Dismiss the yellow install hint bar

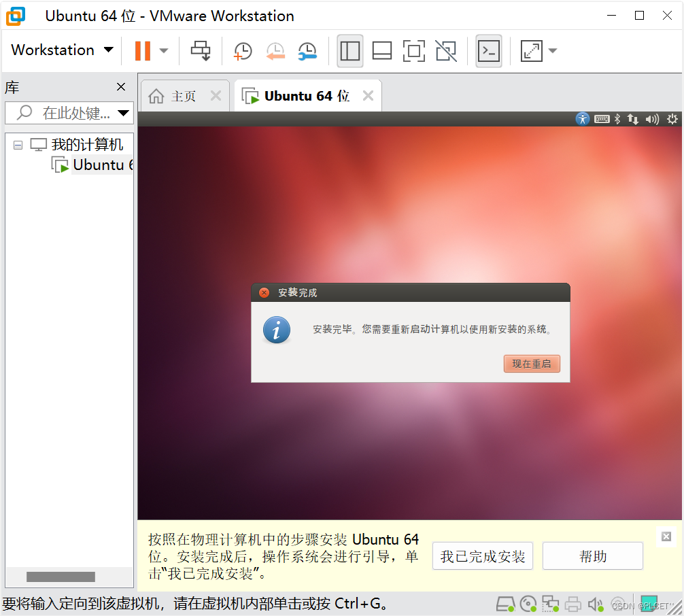[x=666, y=536]
